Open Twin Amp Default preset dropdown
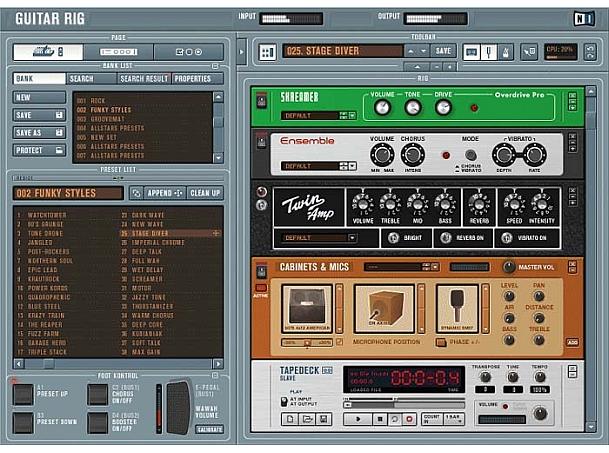 coord(352,238)
